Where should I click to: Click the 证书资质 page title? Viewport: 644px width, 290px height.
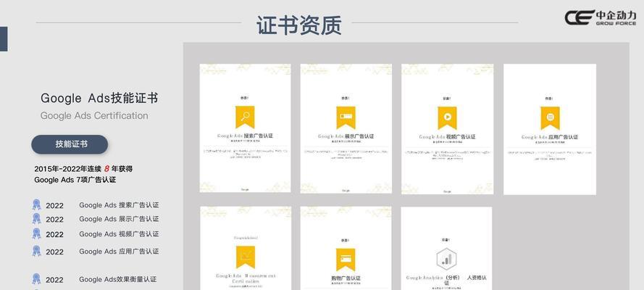coord(299,25)
